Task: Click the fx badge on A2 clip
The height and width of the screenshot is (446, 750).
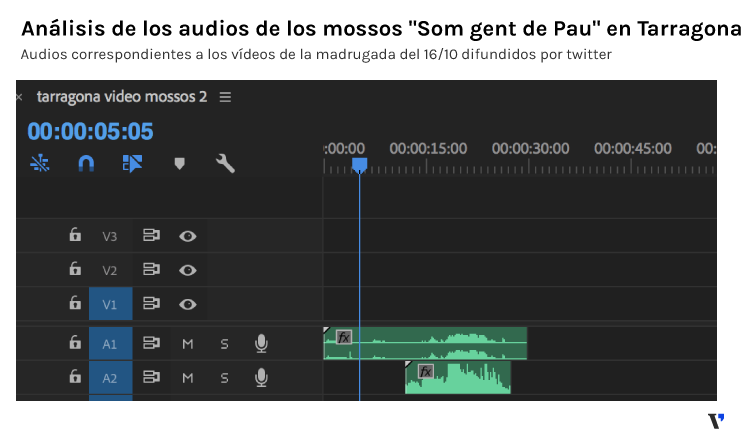Action: [x=425, y=371]
